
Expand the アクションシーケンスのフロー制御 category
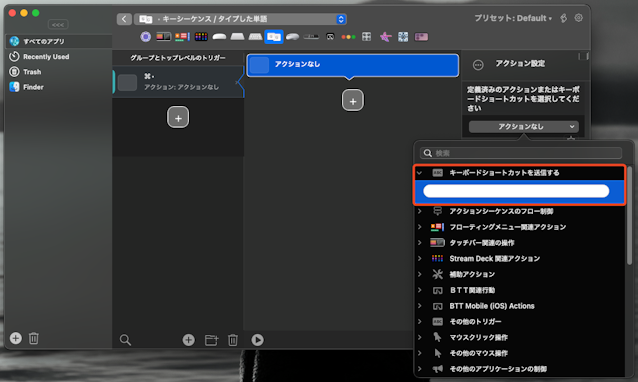420,211
